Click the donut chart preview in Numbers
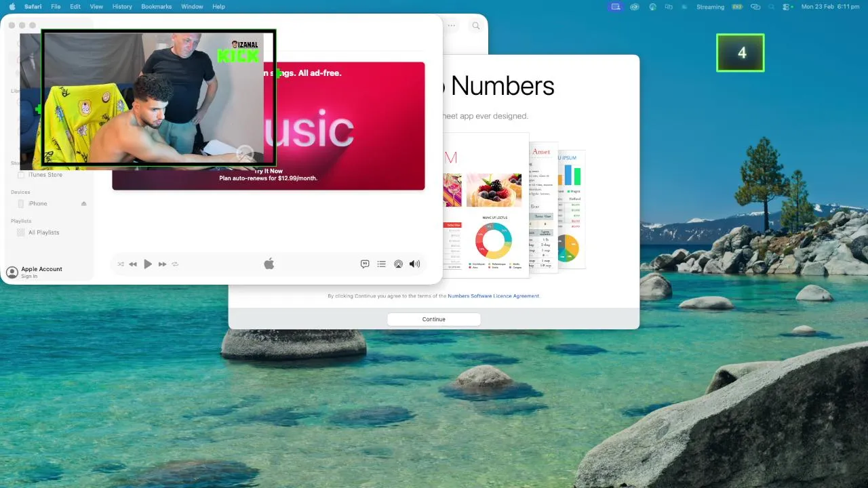 494,241
